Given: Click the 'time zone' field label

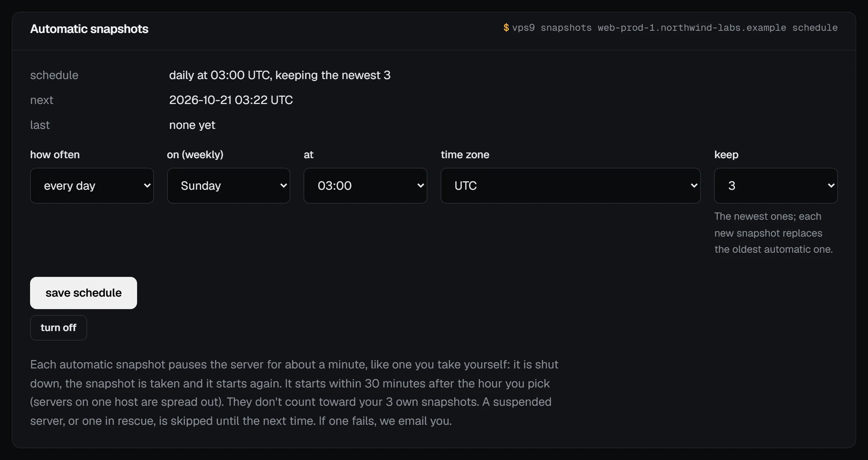Looking at the screenshot, I should coord(465,155).
